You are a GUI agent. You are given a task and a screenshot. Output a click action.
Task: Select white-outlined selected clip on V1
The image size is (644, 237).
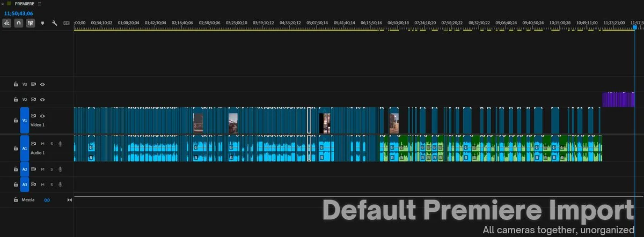coord(309,121)
